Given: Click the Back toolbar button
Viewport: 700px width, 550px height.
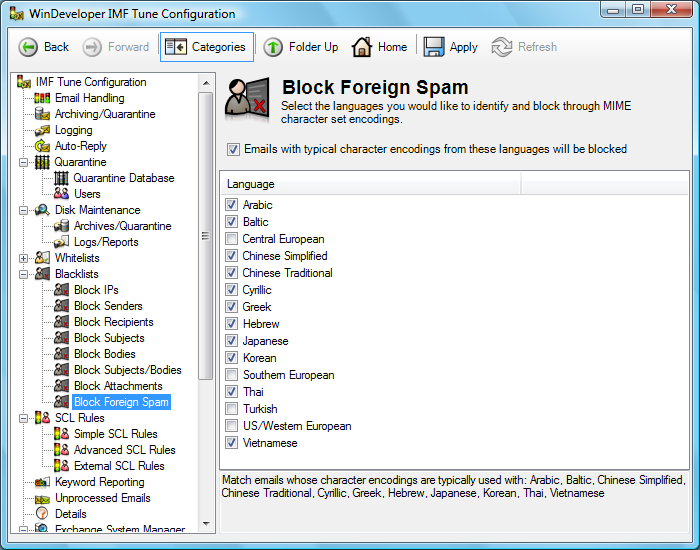Looking at the screenshot, I should pyautogui.click(x=43, y=47).
